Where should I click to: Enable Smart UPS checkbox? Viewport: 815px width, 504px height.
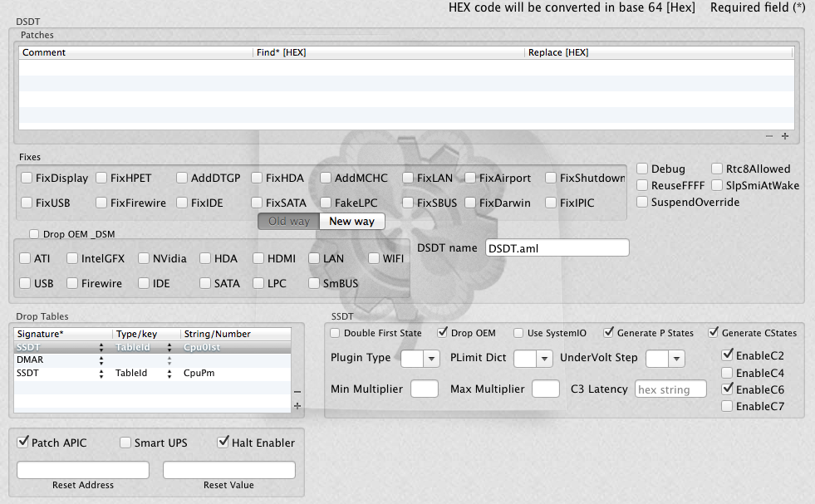[125, 443]
